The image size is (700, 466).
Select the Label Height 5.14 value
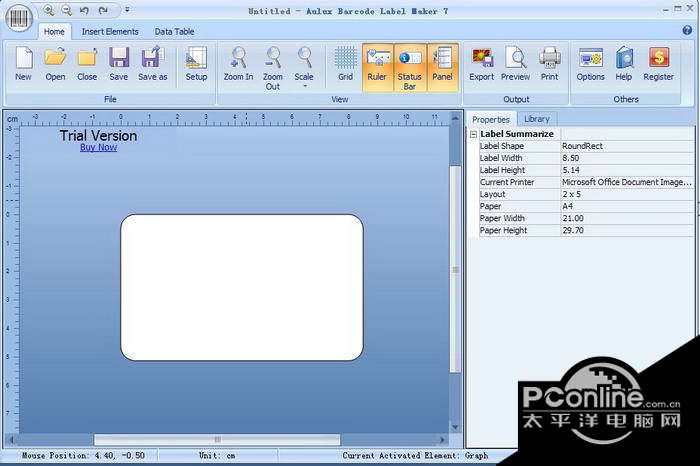pyautogui.click(x=627, y=170)
